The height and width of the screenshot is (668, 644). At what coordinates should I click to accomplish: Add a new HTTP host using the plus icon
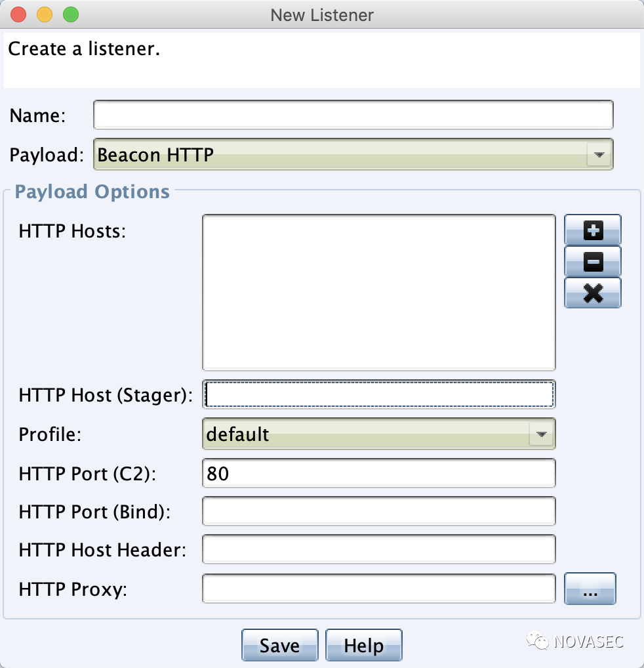pos(592,230)
